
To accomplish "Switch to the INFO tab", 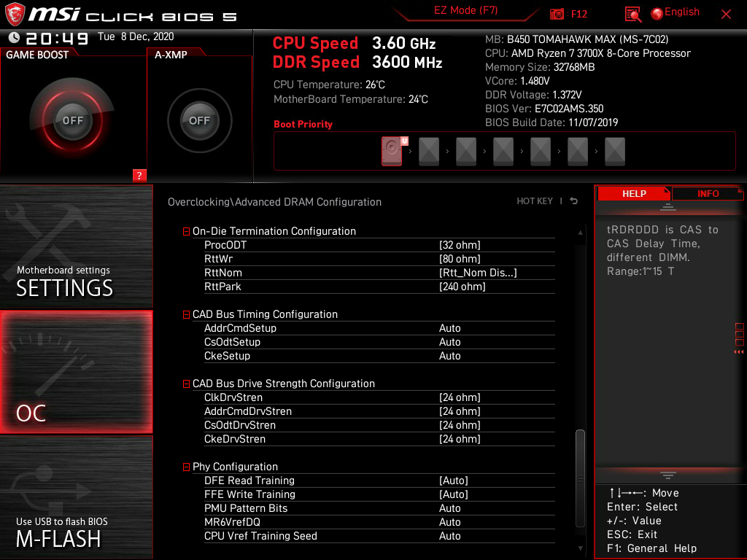I will coord(708,193).
